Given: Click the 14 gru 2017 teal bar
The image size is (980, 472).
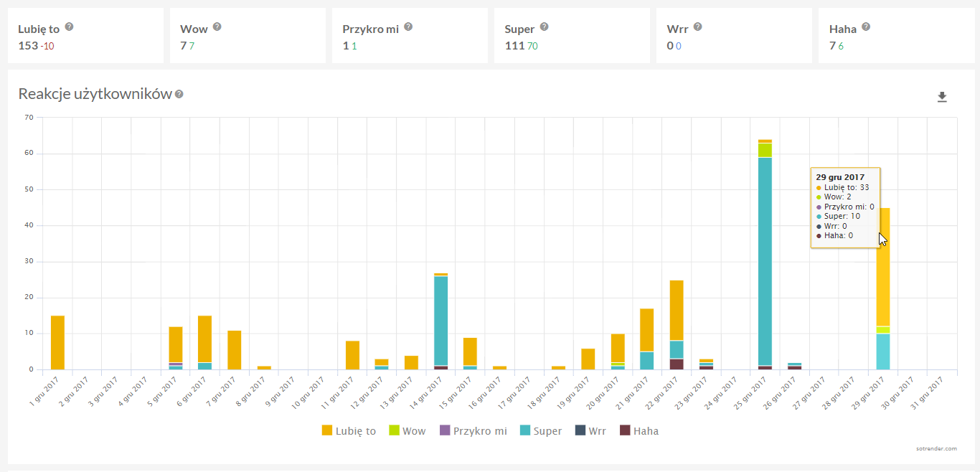Looking at the screenshot, I should click(x=440, y=321).
